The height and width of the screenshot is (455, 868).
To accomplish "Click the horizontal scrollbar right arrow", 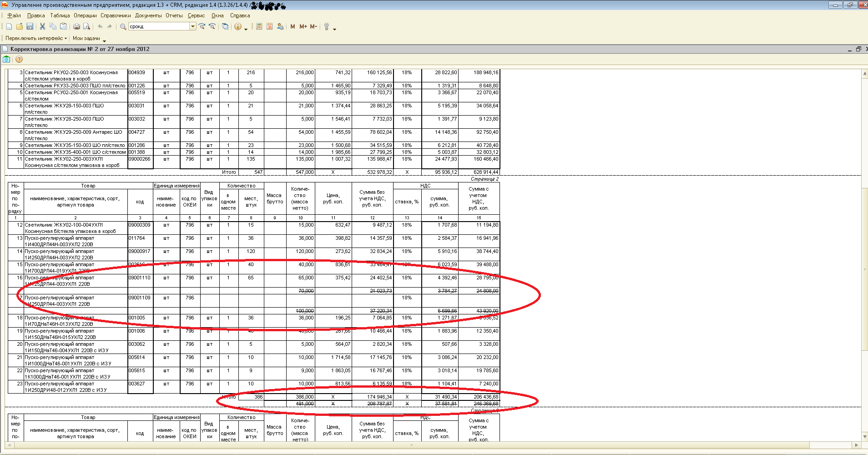I will coord(857,445).
